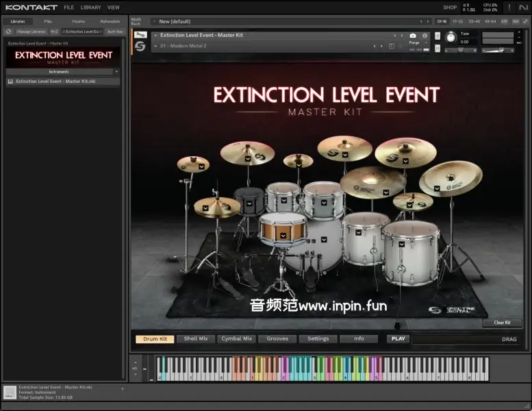The height and width of the screenshot is (411, 532).
Task: Click the exclamation alert icon
Action: click(x=509, y=8)
